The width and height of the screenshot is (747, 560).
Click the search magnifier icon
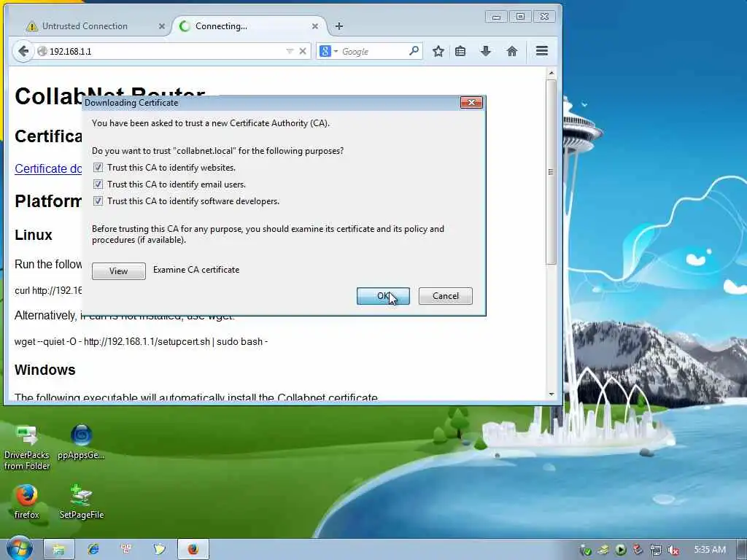click(414, 50)
